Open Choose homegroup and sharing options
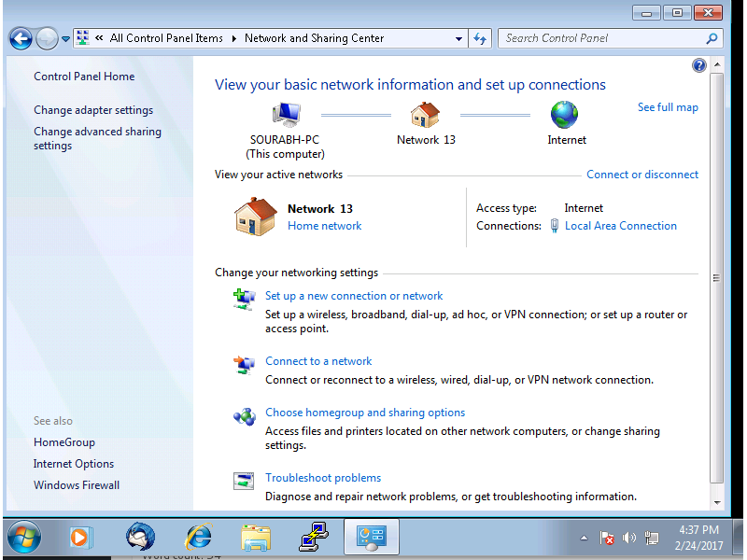 pos(365,413)
